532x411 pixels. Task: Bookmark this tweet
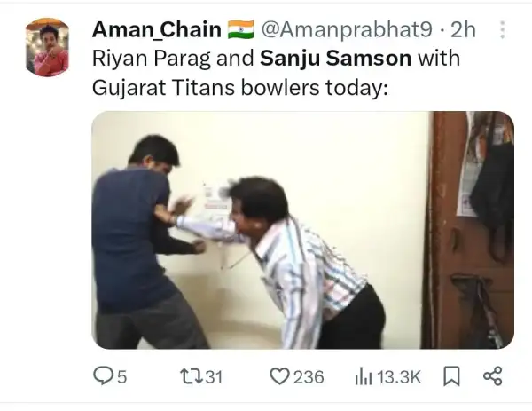(451, 377)
